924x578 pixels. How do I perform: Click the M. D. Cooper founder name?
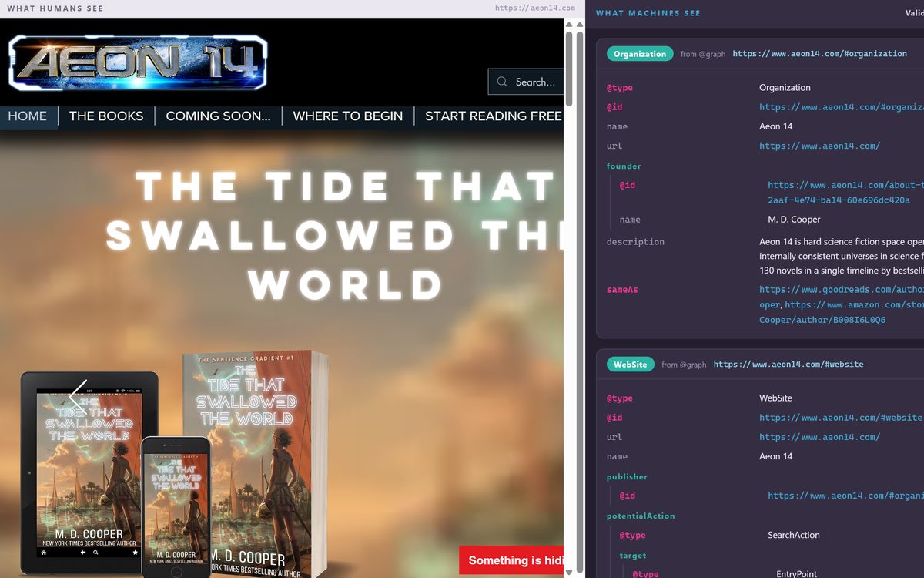click(794, 220)
